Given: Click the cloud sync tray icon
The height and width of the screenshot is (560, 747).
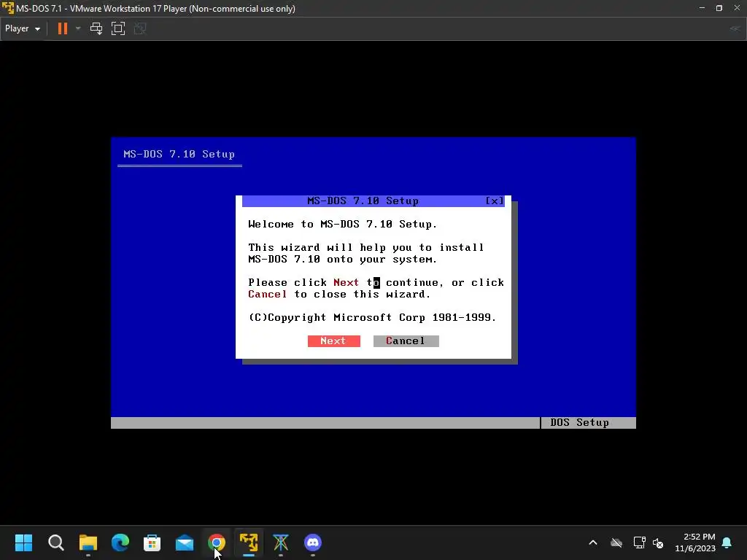Looking at the screenshot, I should (616, 542).
